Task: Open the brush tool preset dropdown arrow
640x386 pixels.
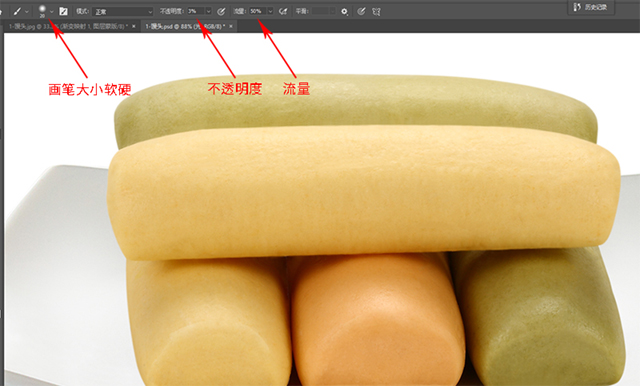Action: tap(27, 12)
